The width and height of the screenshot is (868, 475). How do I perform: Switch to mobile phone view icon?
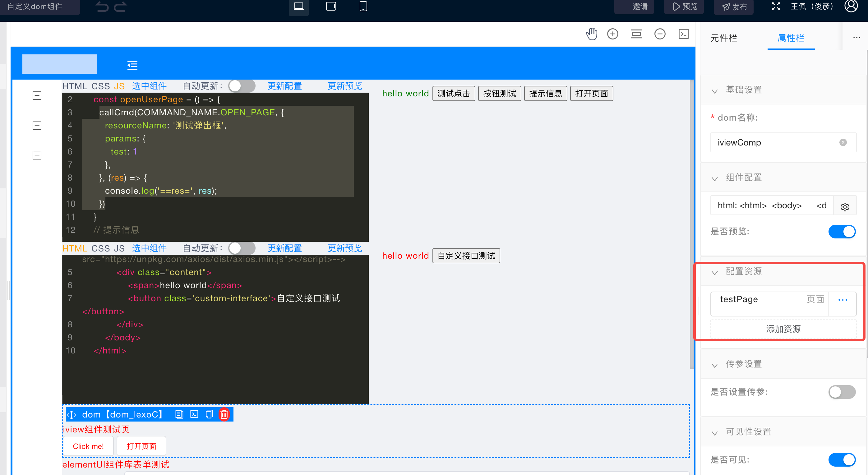[x=363, y=7]
